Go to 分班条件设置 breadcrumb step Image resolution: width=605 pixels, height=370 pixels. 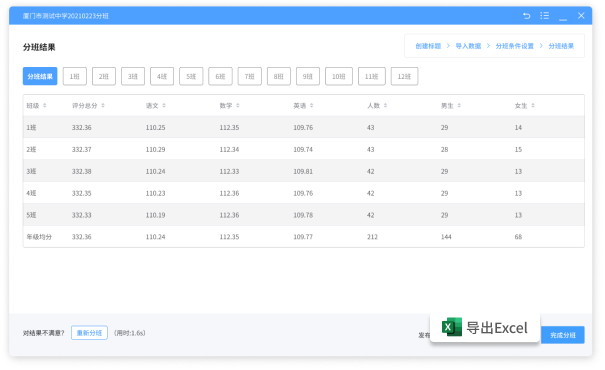pos(514,46)
